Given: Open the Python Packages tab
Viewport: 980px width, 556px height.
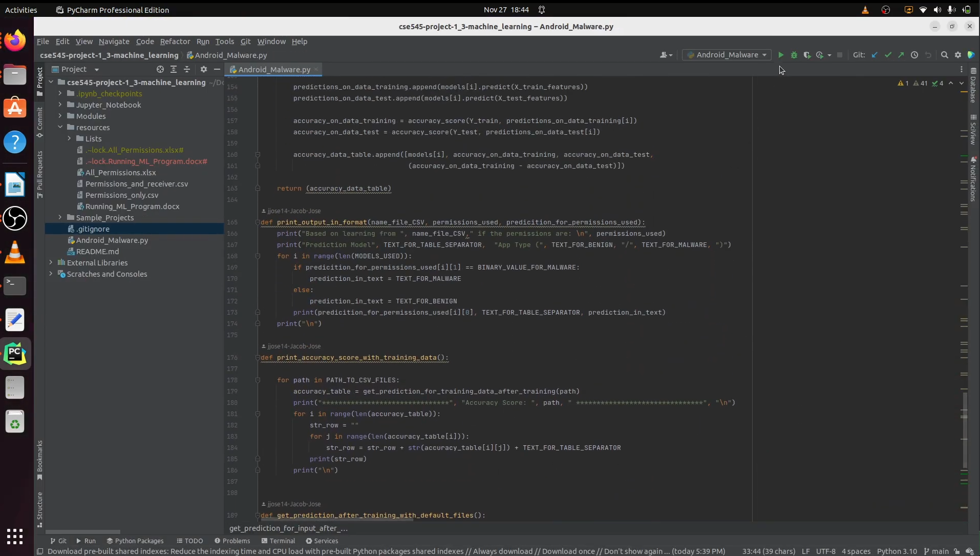Looking at the screenshot, I should (x=135, y=541).
